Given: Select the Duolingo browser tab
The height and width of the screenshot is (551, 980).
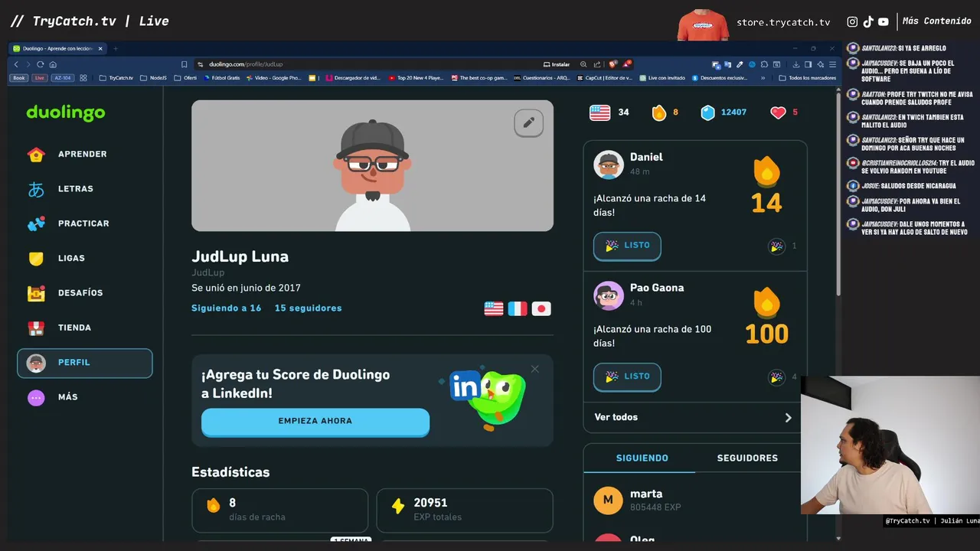Looking at the screenshot, I should tap(58, 48).
